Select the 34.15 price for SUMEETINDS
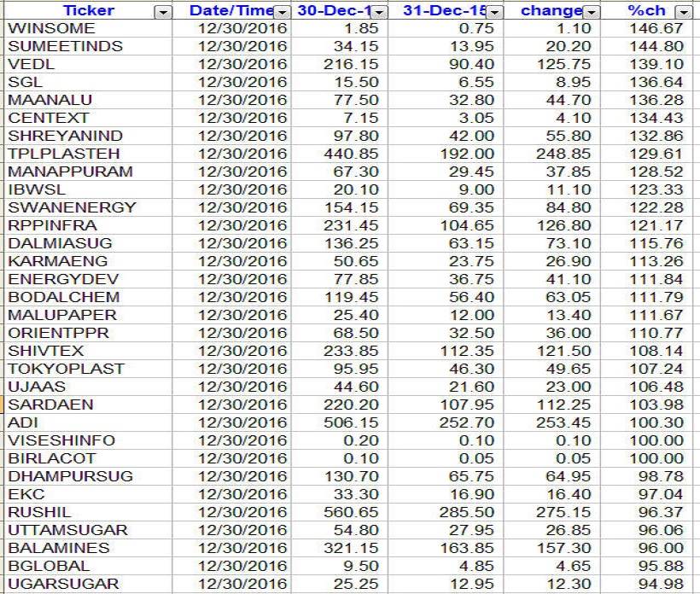The image size is (700, 594). [356, 46]
